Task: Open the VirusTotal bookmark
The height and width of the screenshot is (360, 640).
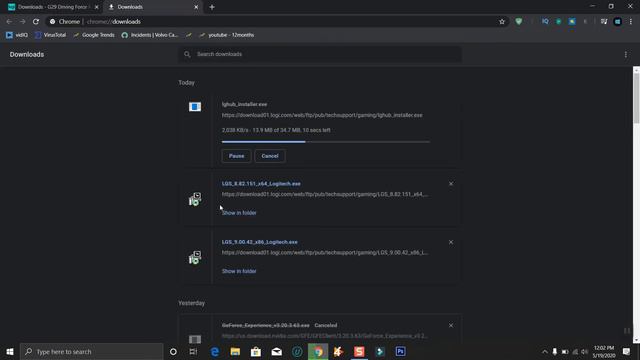Action: 51,35
